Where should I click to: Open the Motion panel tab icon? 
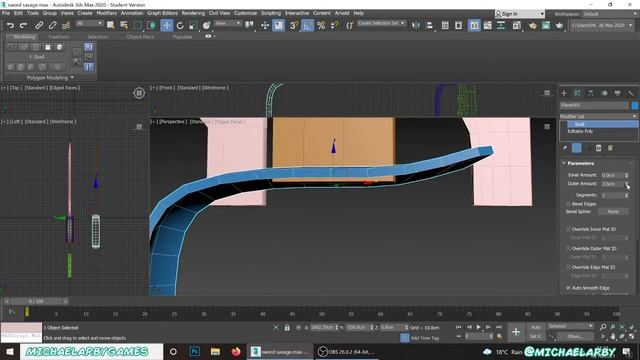604,93
